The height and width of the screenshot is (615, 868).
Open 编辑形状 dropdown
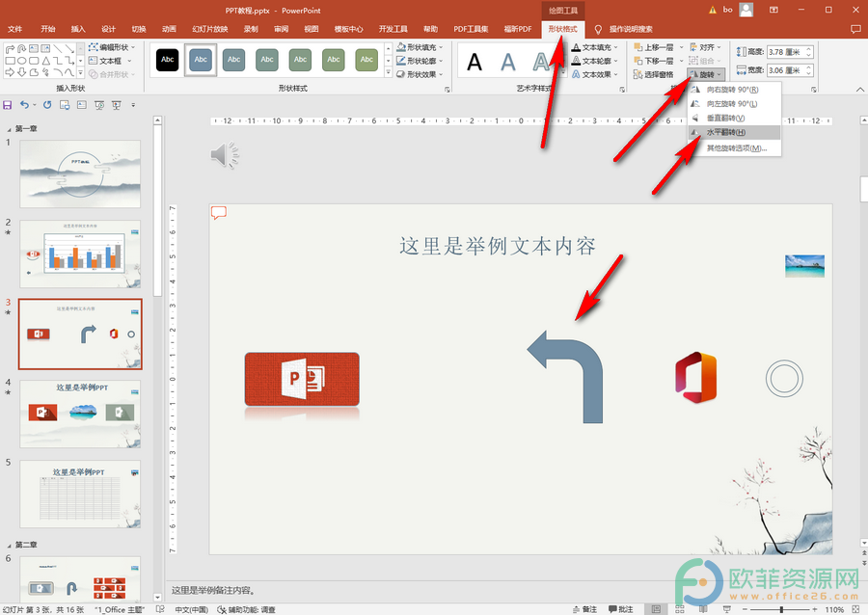click(x=111, y=47)
